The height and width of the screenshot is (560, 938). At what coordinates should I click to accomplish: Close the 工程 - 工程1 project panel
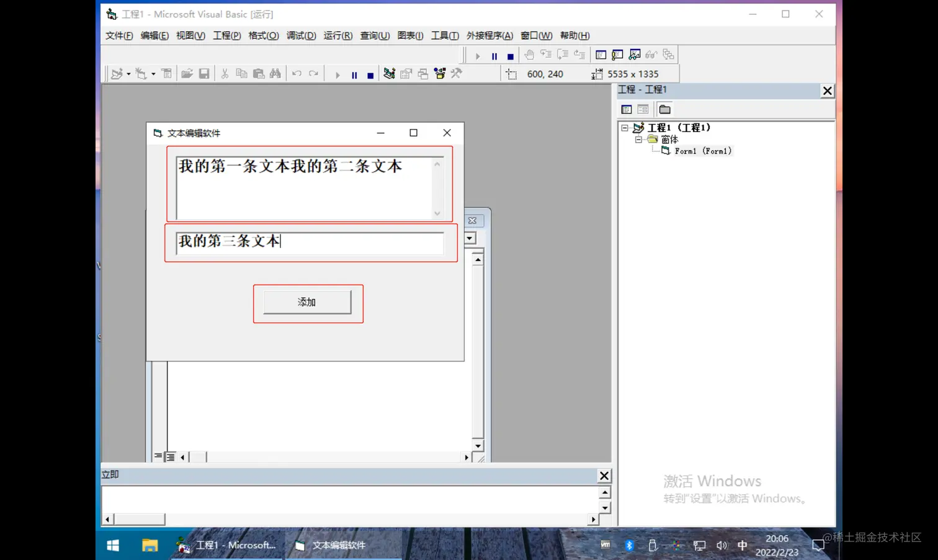tap(828, 91)
